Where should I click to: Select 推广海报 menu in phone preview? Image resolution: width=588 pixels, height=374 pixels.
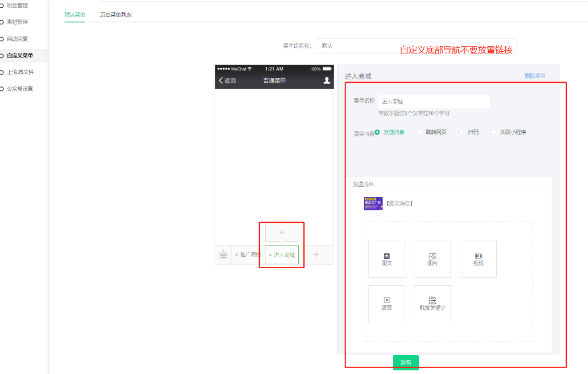249,255
